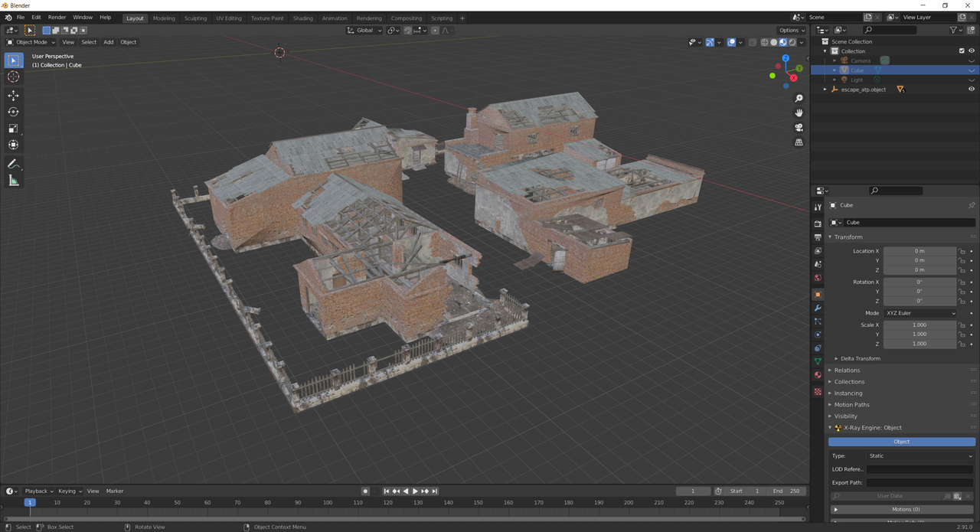Viewport: 980px width, 532px height.
Task: Click the zoom view magnifier icon
Action: [799, 99]
